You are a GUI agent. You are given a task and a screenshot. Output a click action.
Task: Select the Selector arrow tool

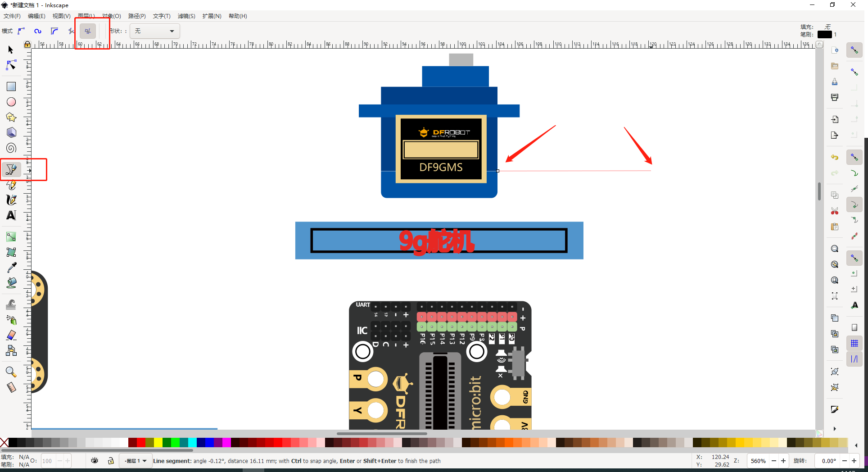11,50
